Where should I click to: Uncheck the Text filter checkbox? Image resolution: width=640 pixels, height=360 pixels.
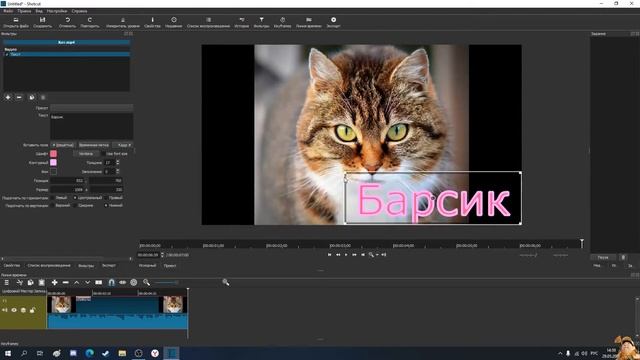(7, 54)
